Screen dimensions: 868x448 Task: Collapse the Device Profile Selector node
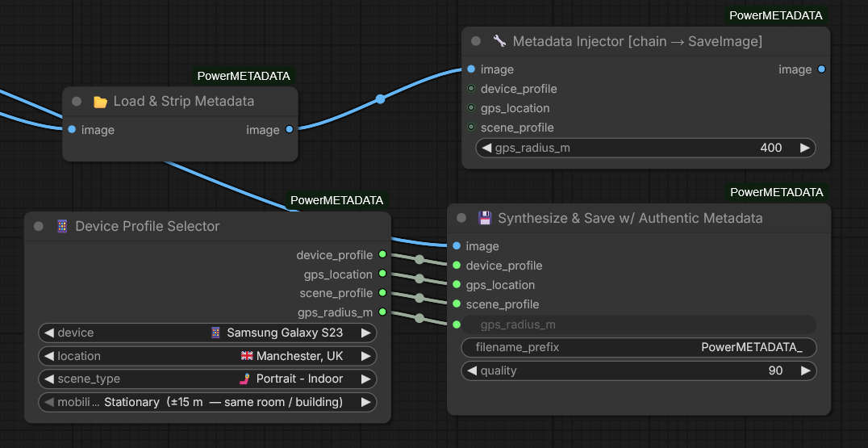[39, 226]
